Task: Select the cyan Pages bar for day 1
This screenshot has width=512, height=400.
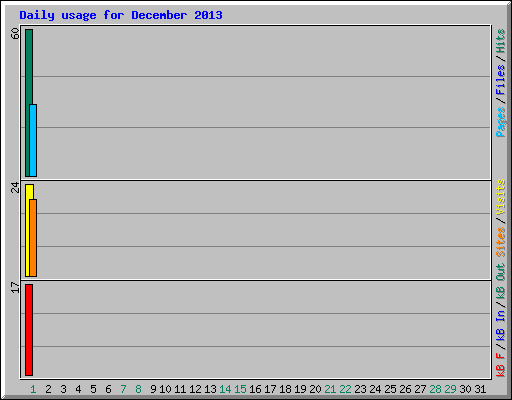Action: coord(33,140)
